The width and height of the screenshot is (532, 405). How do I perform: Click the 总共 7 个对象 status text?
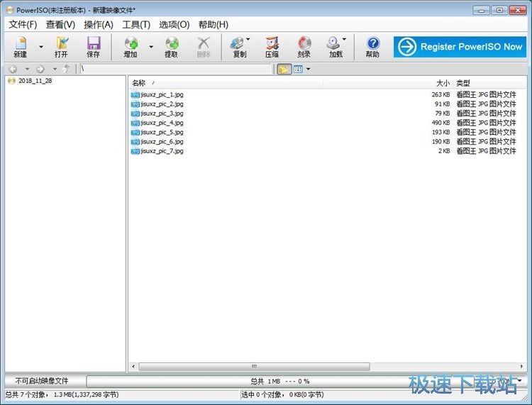click(x=62, y=394)
